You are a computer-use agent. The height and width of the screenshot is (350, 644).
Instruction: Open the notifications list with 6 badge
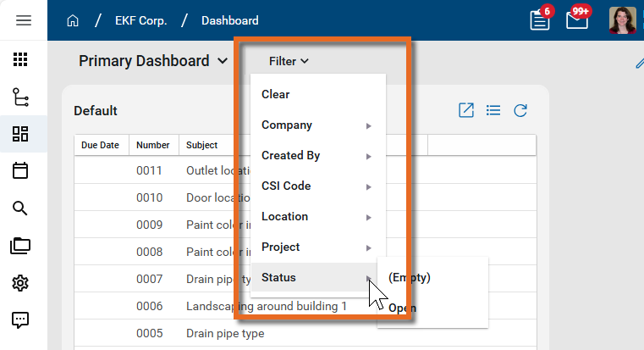click(x=540, y=20)
